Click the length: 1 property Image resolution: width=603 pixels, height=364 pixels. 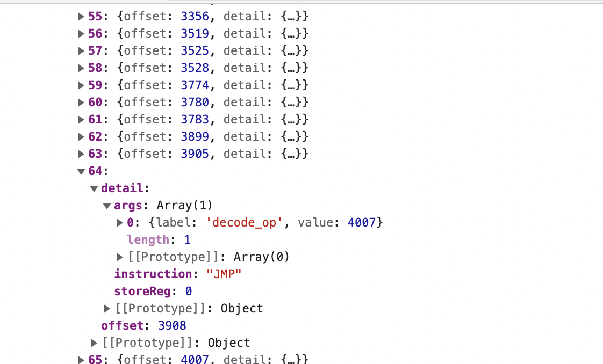point(159,240)
